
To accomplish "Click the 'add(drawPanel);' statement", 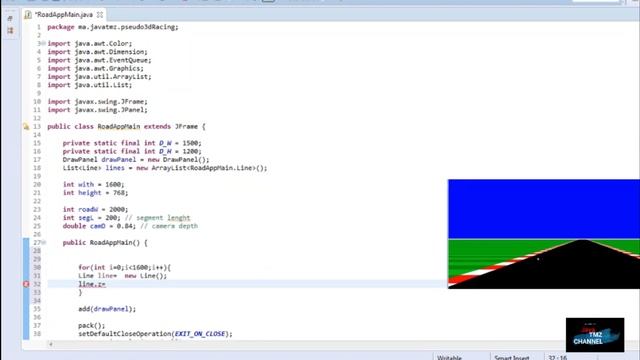I will click(107, 309).
